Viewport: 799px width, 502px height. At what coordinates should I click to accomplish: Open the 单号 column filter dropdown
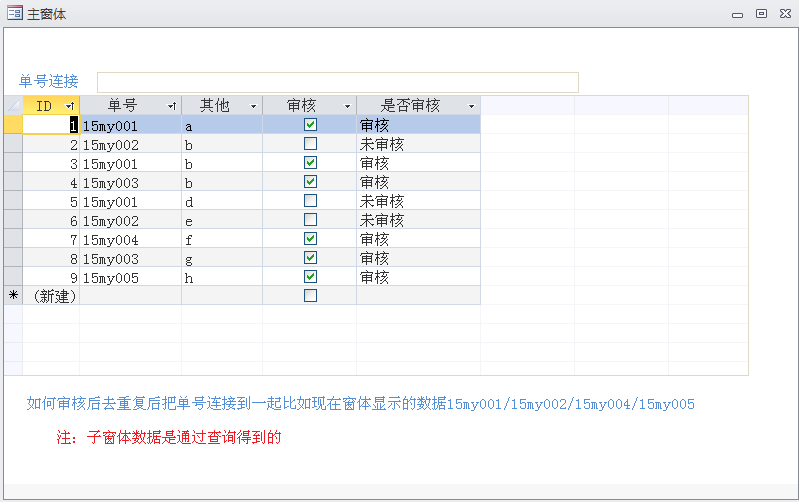tap(172, 106)
